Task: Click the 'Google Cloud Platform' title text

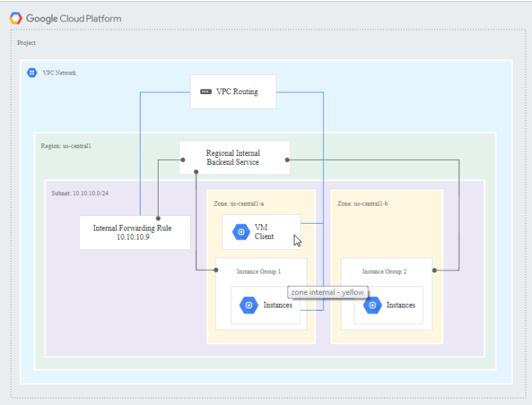Action: (x=73, y=18)
